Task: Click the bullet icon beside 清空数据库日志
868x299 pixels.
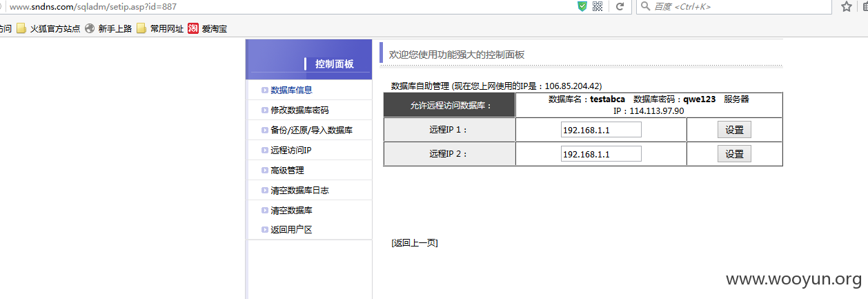Action: (x=265, y=190)
